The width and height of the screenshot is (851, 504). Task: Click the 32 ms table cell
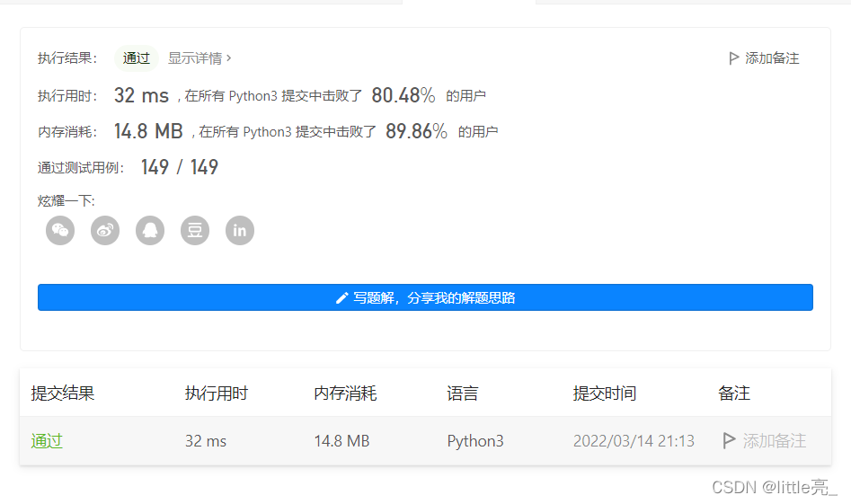coord(206,440)
